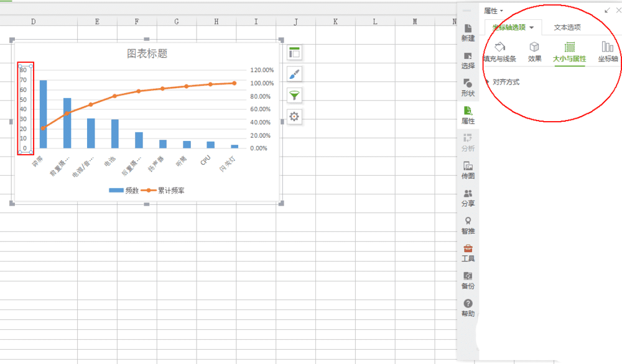Click the 电池 category label
Viewport: 622px width, 364px height.
110,162
